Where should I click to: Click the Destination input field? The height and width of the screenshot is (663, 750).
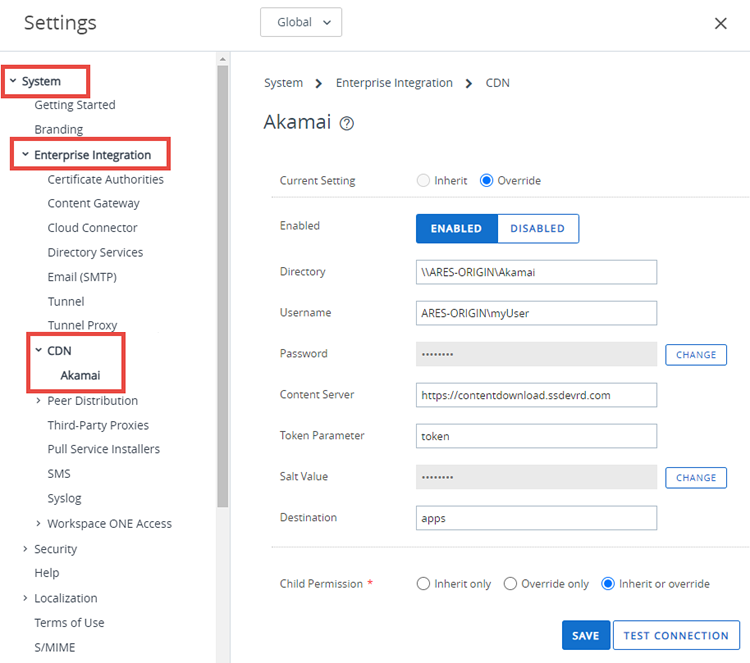click(x=536, y=518)
